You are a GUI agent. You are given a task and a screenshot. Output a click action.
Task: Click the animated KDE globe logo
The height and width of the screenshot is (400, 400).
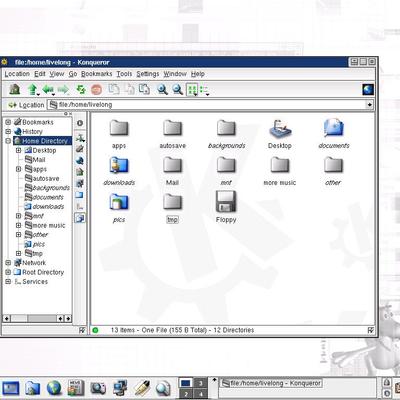coord(368,89)
